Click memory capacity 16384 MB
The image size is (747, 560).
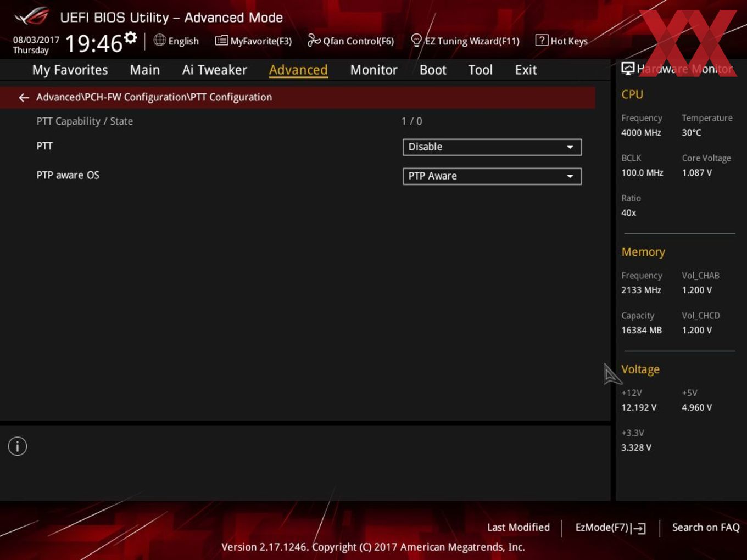coord(642,330)
